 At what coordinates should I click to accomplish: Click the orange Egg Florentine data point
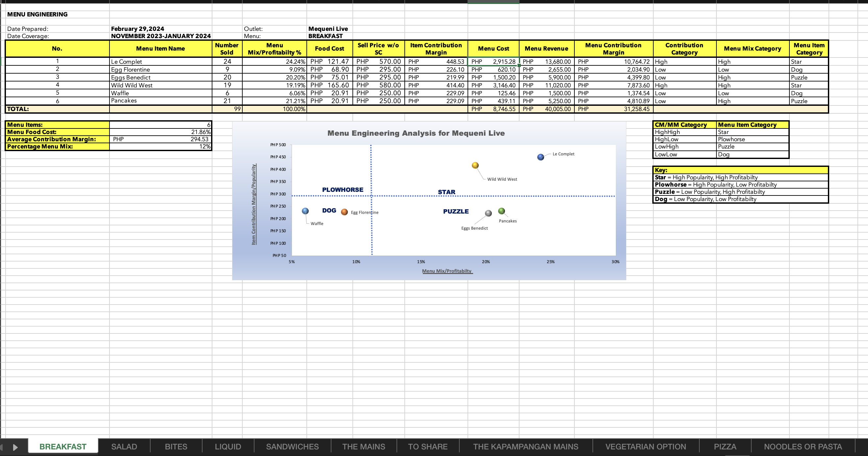(x=344, y=212)
